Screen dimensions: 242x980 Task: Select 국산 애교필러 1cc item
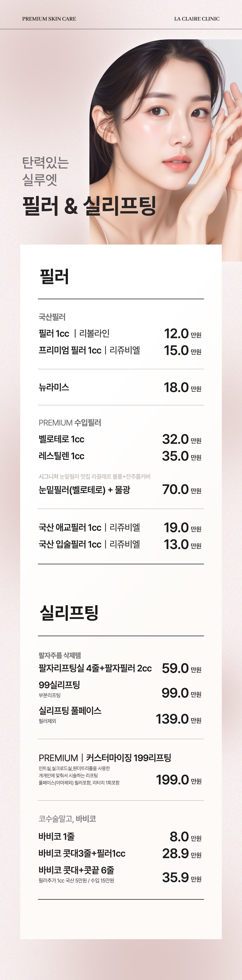pos(89,528)
